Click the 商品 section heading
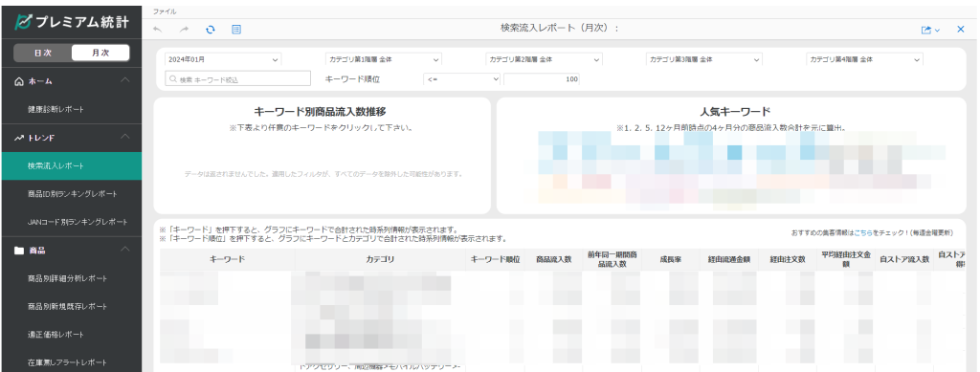 [x=37, y=251]
